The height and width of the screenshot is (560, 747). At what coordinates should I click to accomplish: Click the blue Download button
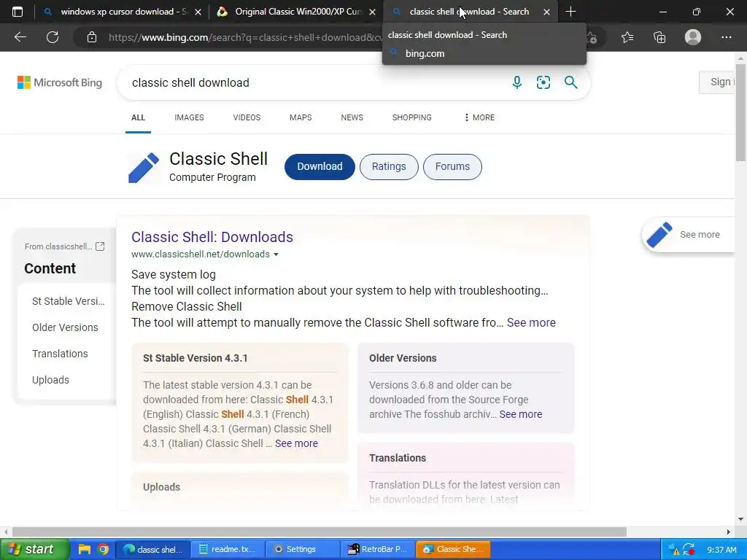tap(320, 167)
